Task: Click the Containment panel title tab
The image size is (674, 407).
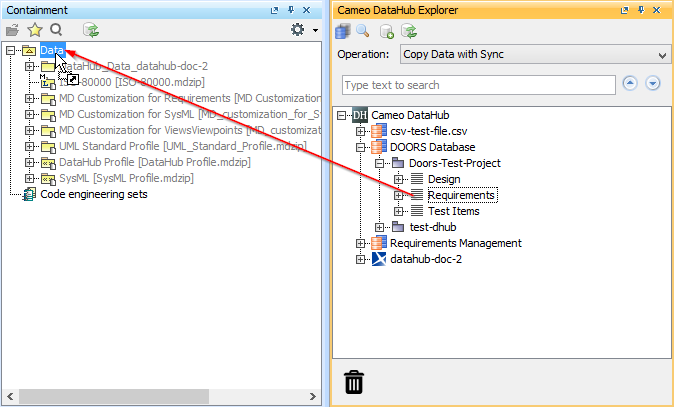Action: coord(37,10)
